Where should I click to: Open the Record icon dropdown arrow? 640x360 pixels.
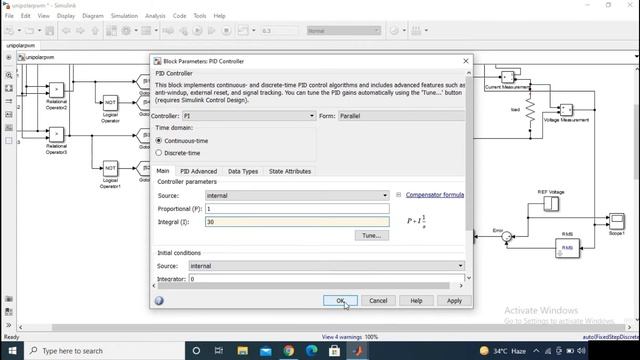pos(253,31)
